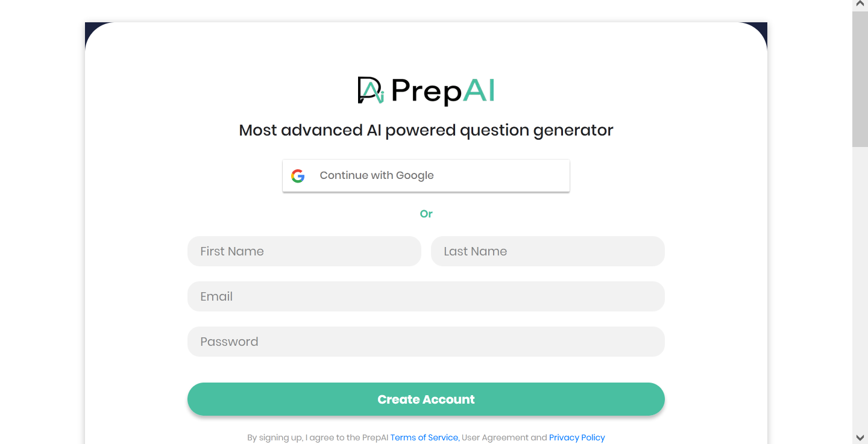
Task: Click the Google G icon
Action: pyautogui.click(x=298, y=175)
